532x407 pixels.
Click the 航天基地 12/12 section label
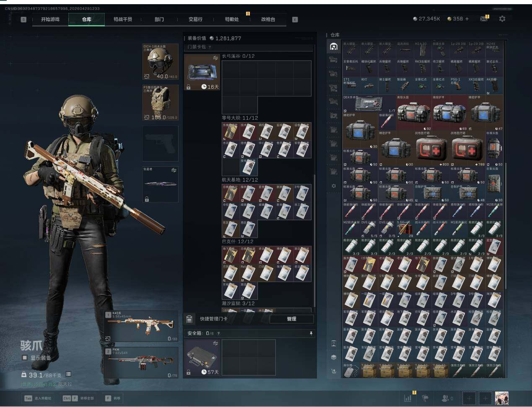click(x=240, y=180)
